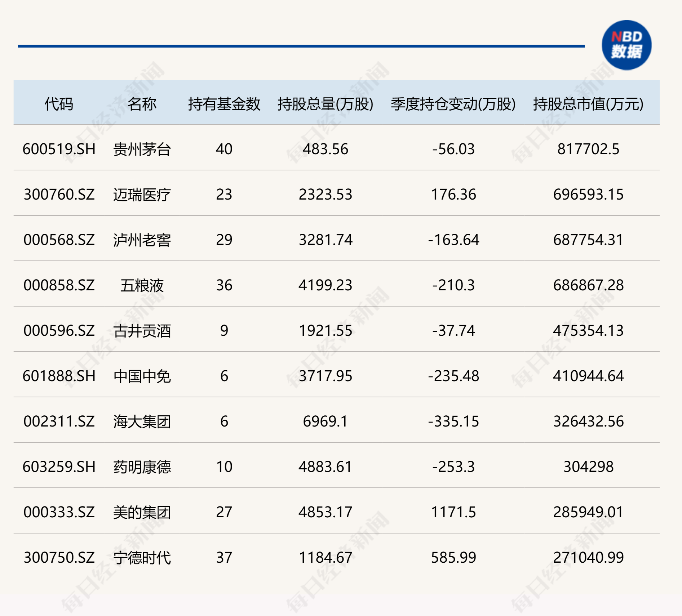This screenshot has width=682, height=616.
Task: Select market value 326432.56
Action: pos(588,421)
